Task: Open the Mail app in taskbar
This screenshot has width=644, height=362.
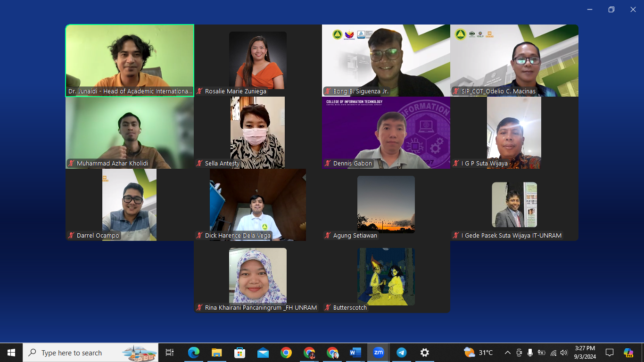Action: [263, 353]
